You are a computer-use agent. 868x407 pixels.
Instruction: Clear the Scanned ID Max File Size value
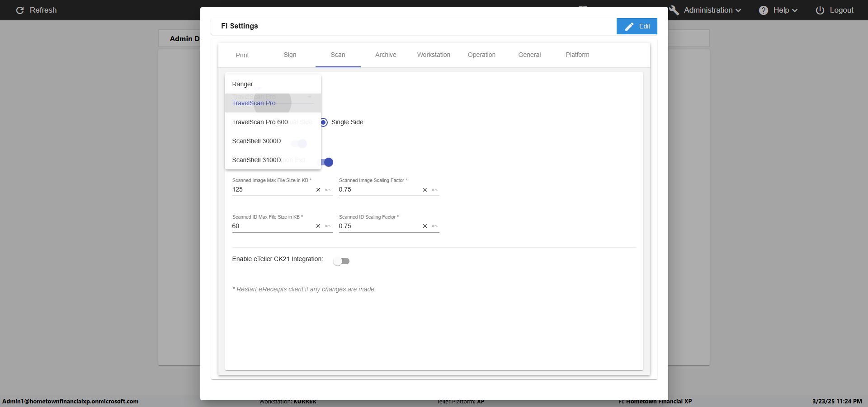318,226
